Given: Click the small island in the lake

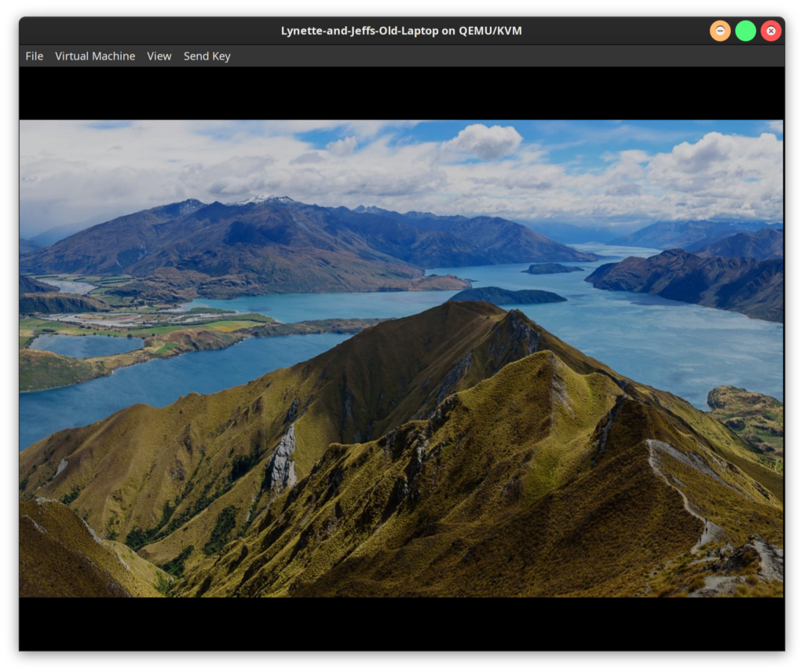Looking at the screenshot, I should pyautogui.click(x=509, y=296).
